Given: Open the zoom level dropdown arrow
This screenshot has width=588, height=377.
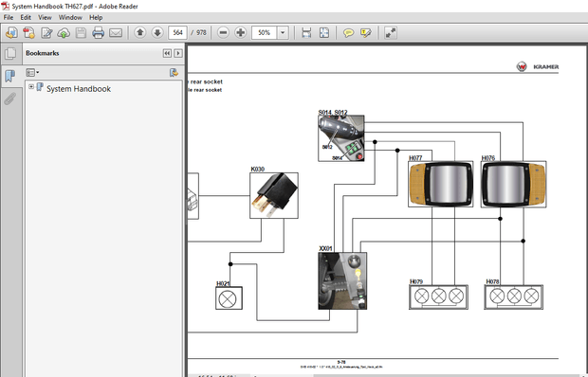Looking at the screenshot, I should click(283, 32).
